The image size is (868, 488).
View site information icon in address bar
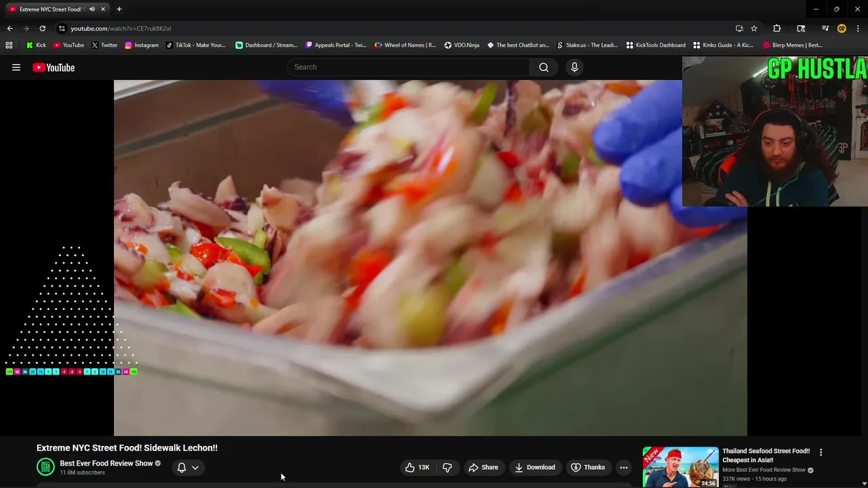tap(62, 28)
